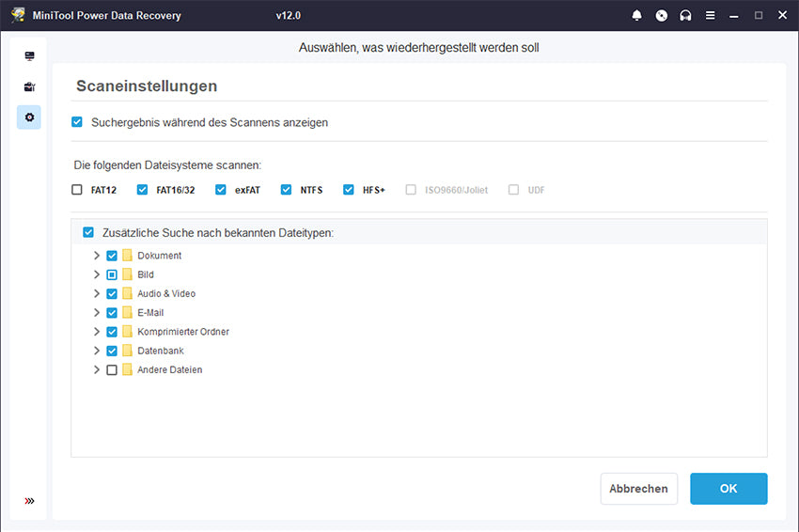Toggle 'Suchergebnis während des Scannens anzeigen' checkbox
Screen dimensions: 799x532
click(x=77, y=122)
